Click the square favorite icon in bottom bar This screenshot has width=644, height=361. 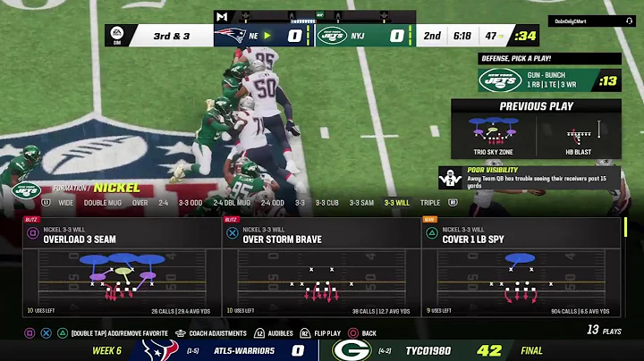30,333
